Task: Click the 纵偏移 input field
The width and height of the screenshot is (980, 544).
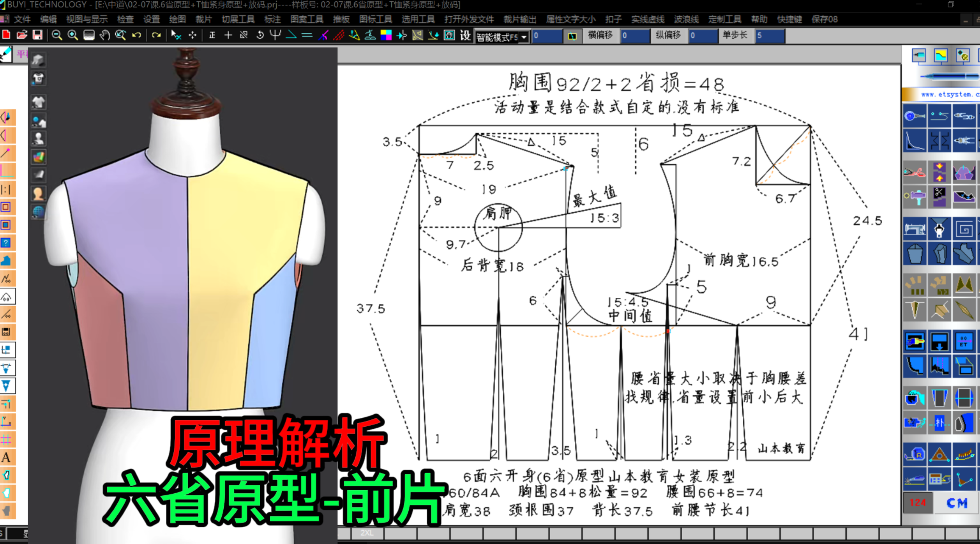Action: pos(703,36)
